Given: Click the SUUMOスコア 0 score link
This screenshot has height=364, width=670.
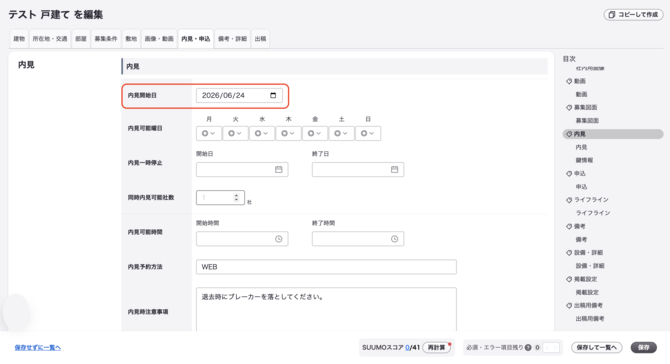Looking at the screenshot, I should (408, 347).
